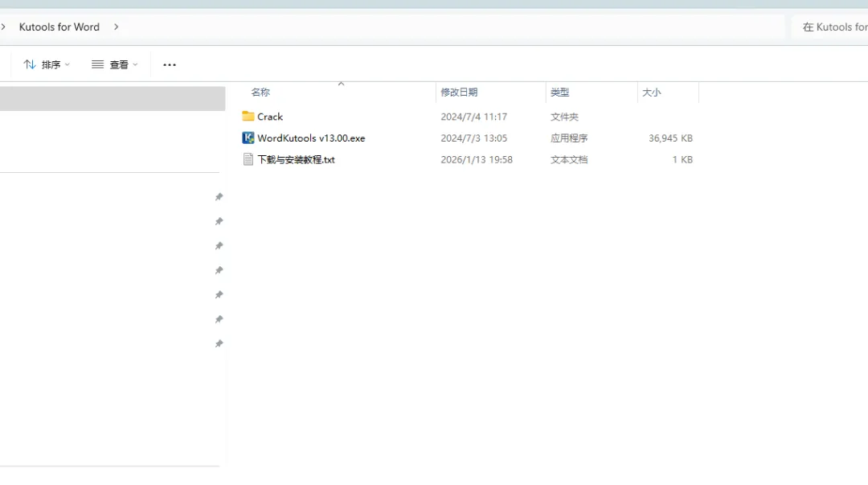Click date 2024/7/4 11:17

pyautogui.click(x=474, y=117)
